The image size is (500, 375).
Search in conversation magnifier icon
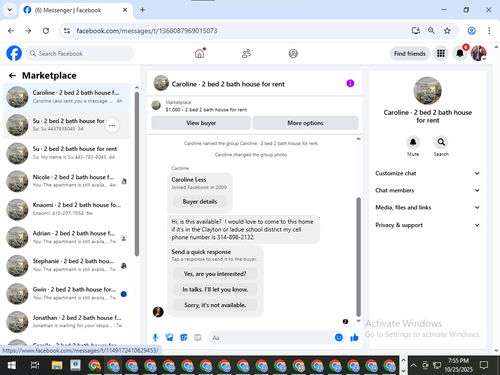coord(441,142)
